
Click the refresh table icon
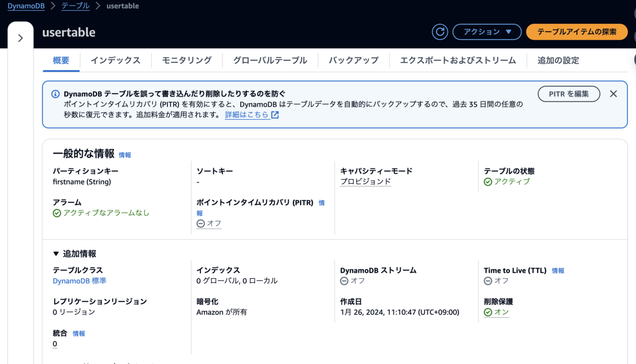coord(440,32)
